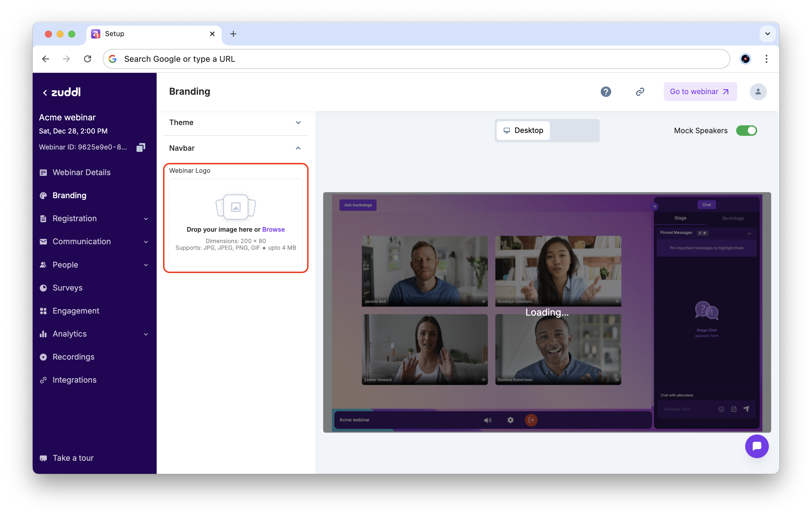
Task: Copy the Webinar ID with copy icon
Action: [x=141, y=147]
